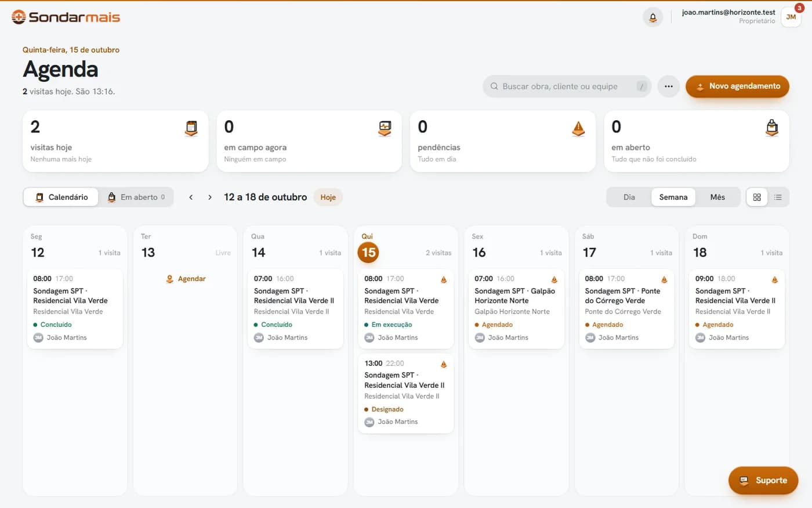Click Novo agendamento button
Screen dimensions: 812x508
[737, 87]
